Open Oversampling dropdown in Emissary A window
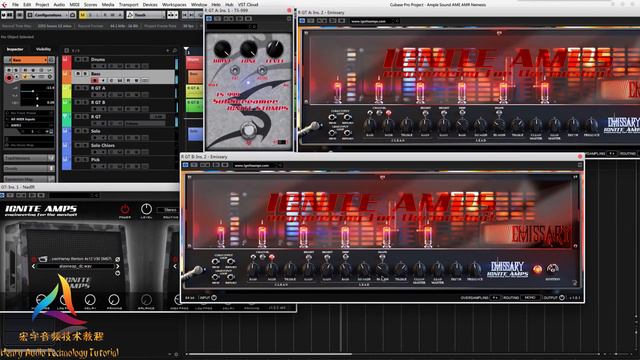The image size is (640, 360). [x=611, y=153]
